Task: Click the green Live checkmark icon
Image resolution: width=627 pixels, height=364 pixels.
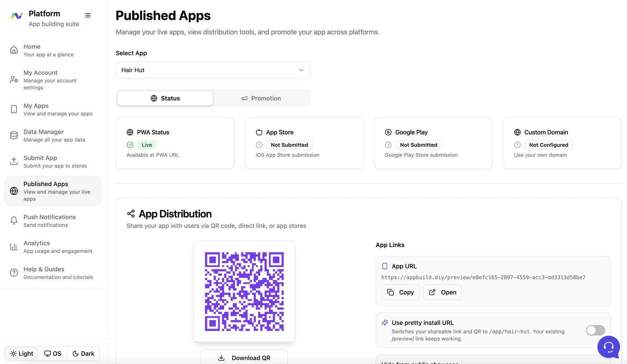Action: point(130,145)
